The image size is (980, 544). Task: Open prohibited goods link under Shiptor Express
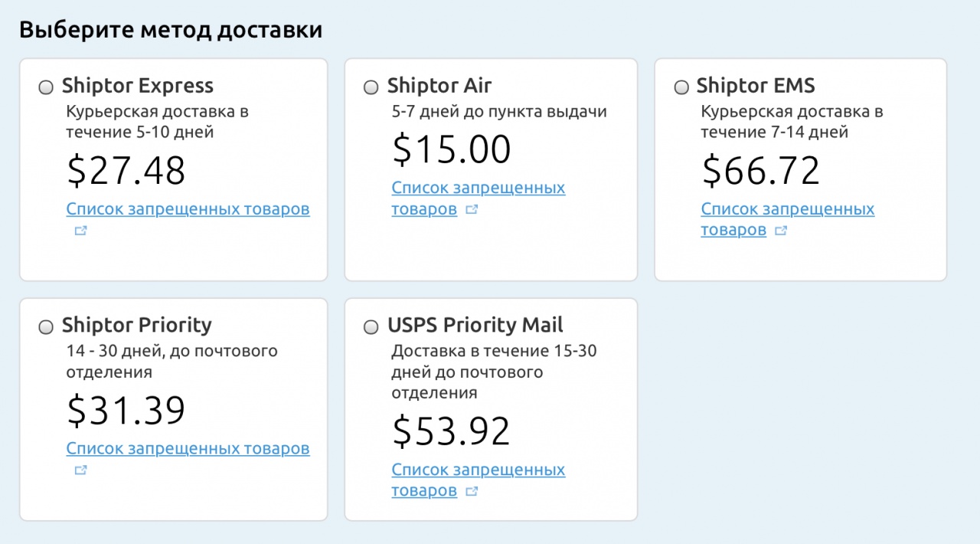[188, 209]
